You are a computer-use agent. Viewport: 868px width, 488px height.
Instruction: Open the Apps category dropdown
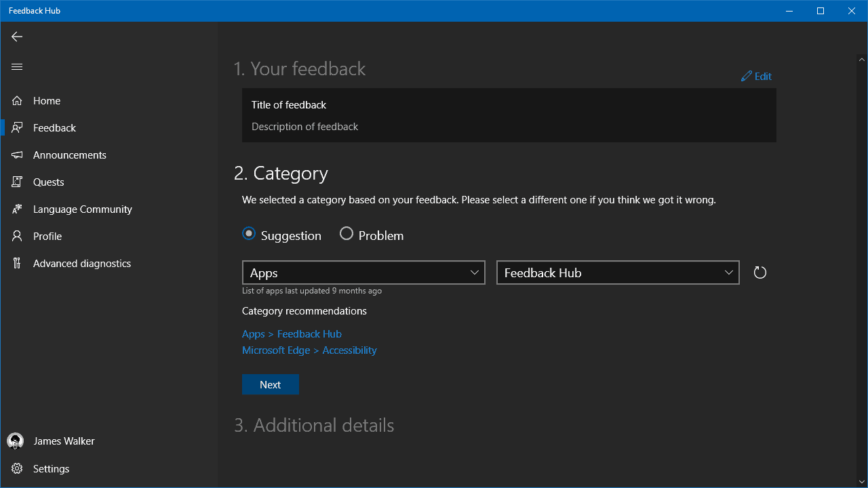click(x=363, y=272)
